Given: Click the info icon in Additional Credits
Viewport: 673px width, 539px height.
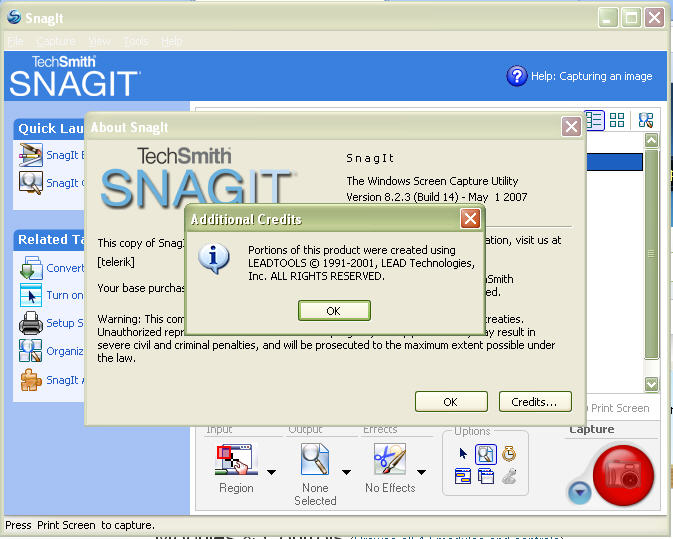Looking at the screenshot, I should click(213, 258).
